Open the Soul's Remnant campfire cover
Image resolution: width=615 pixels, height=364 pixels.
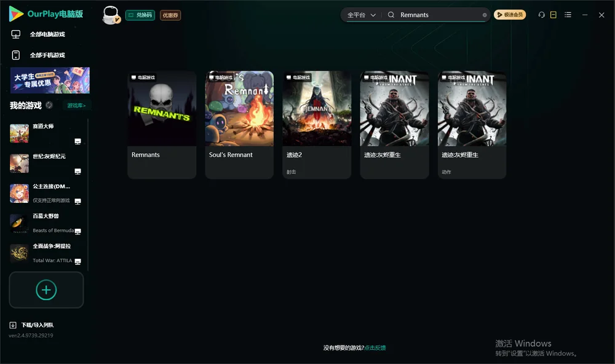(x=239, y=109)
